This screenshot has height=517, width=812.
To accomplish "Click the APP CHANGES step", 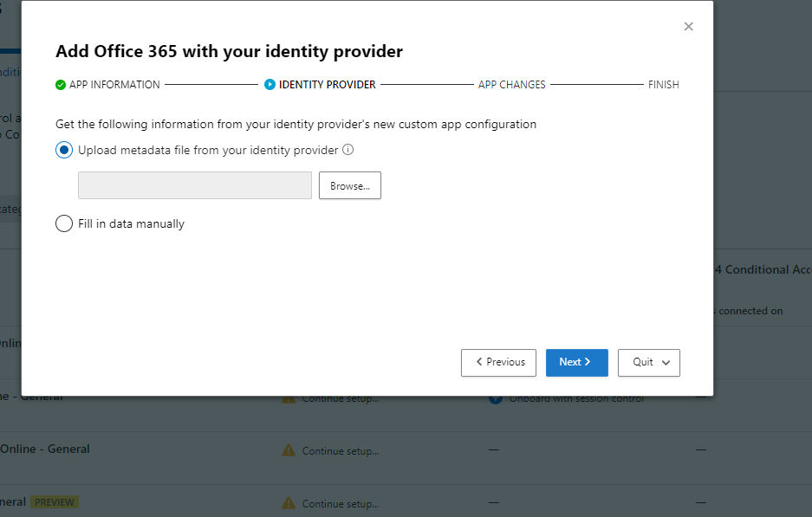I will click(511, 84).
